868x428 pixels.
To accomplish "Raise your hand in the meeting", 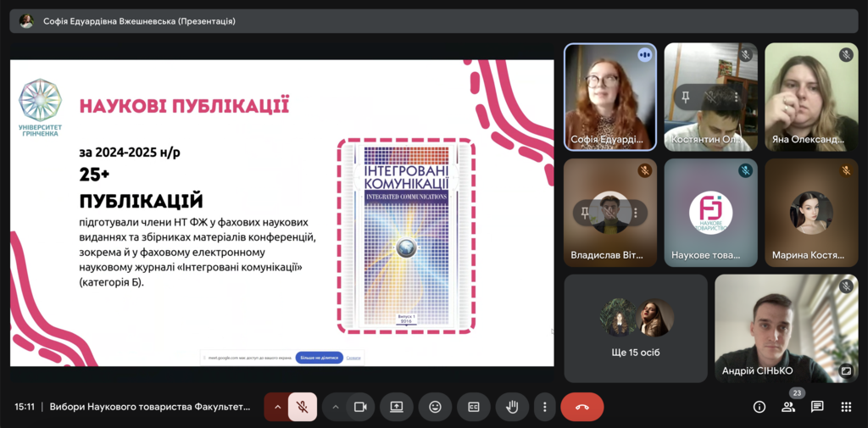I will tap(512, 407).
